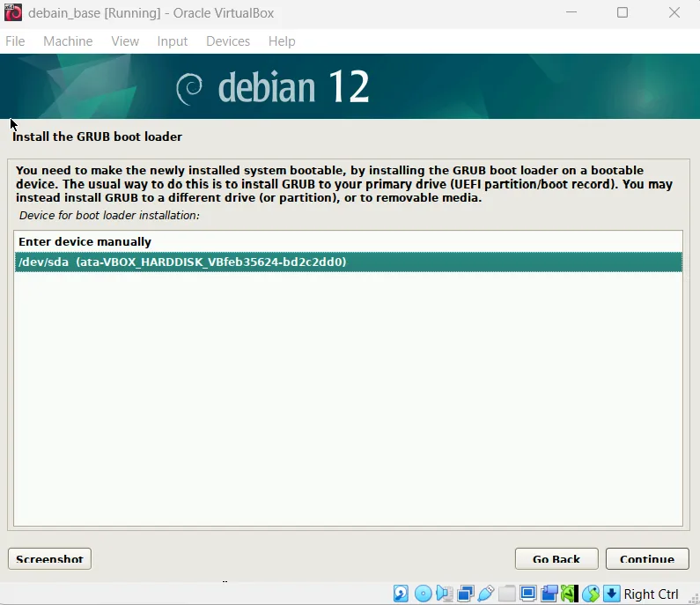This screenshot has height=605, width=700.
Task: Click the optical disk status icon
Action: pos(423,594)
